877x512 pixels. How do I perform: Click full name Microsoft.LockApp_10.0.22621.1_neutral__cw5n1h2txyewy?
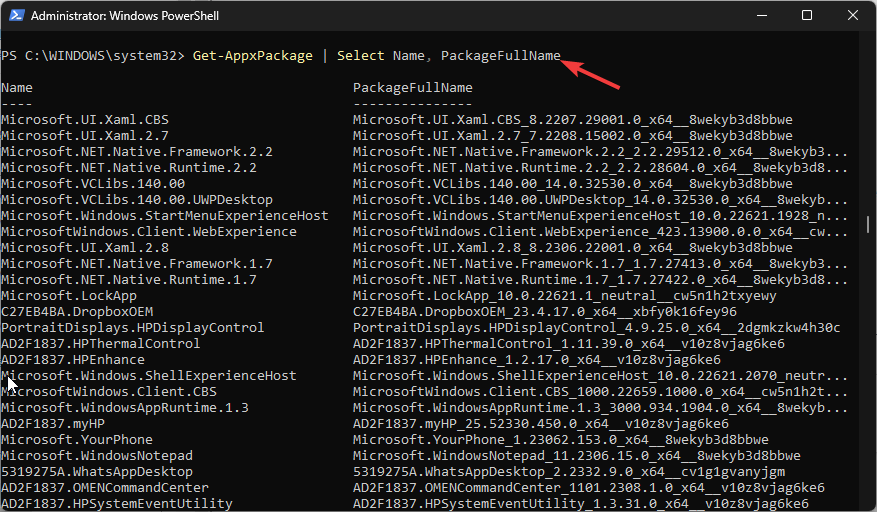pos(565,296)
